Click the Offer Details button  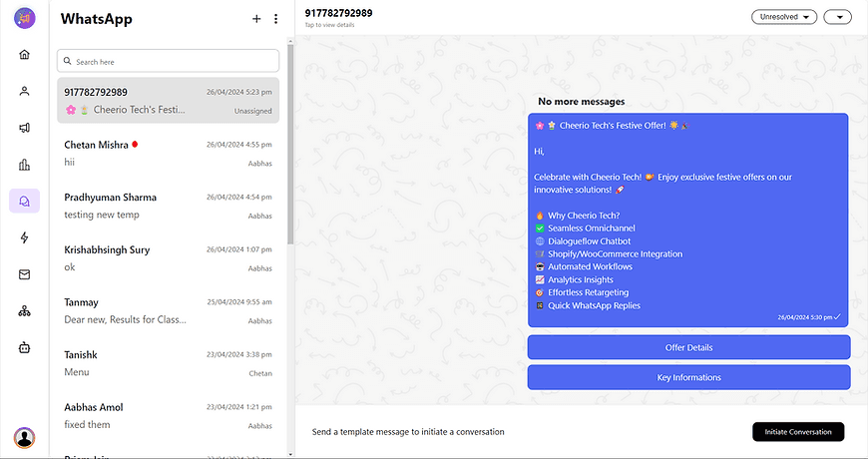point(688,347)
